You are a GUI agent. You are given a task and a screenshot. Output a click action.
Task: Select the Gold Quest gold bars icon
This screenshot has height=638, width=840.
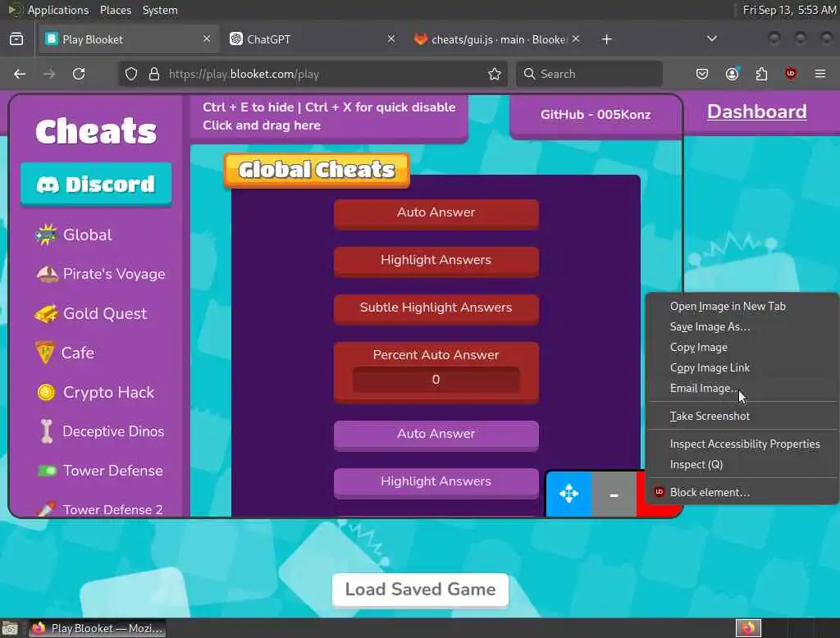[x=46, y=314]
